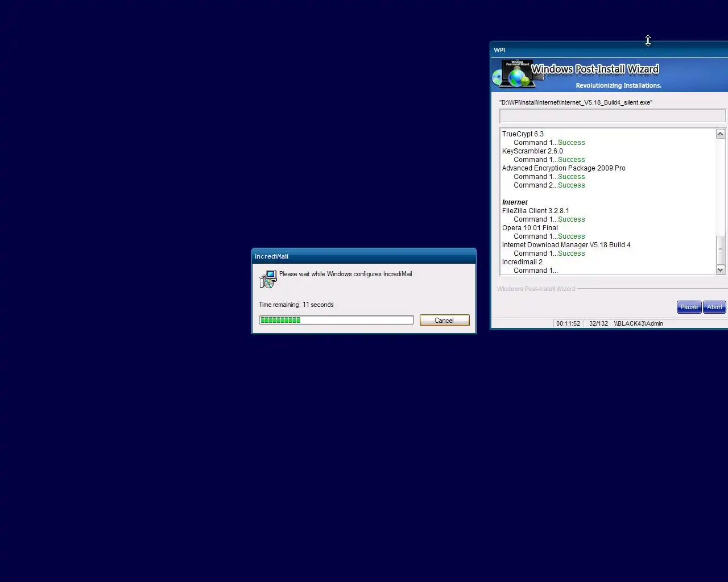Viewport: 728px width, 582px height.
Task: Click the WPI window title bar
Action: coord(609,50)
